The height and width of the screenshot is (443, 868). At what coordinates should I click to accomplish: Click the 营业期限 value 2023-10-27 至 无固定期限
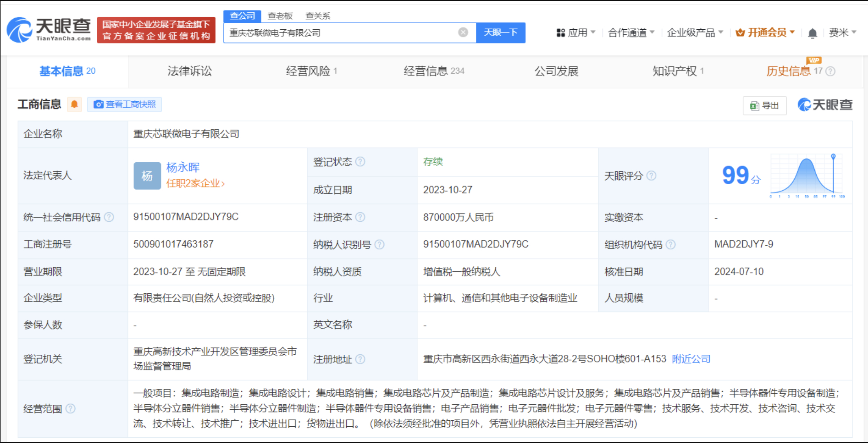tap(189, 272)
